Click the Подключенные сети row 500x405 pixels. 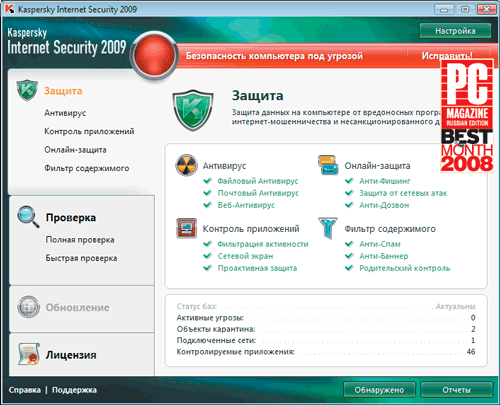pyautogui.click(x=326, y=340)
